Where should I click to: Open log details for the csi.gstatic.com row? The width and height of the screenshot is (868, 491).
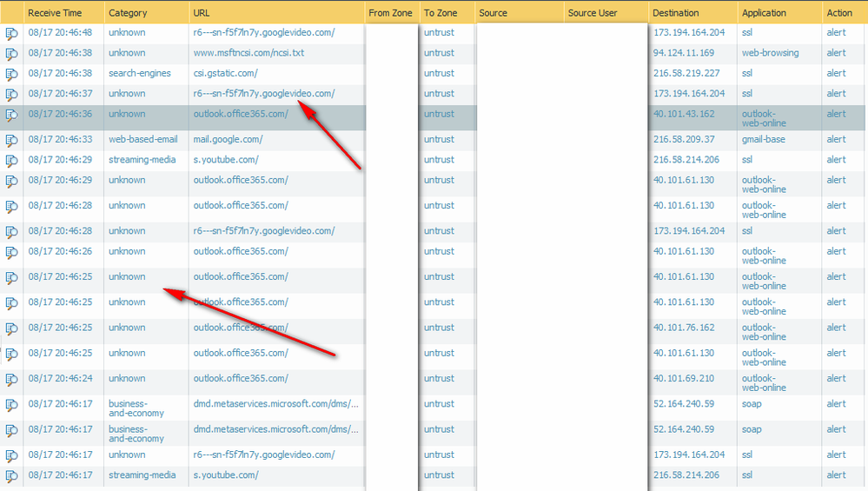[x=11, y=74]
